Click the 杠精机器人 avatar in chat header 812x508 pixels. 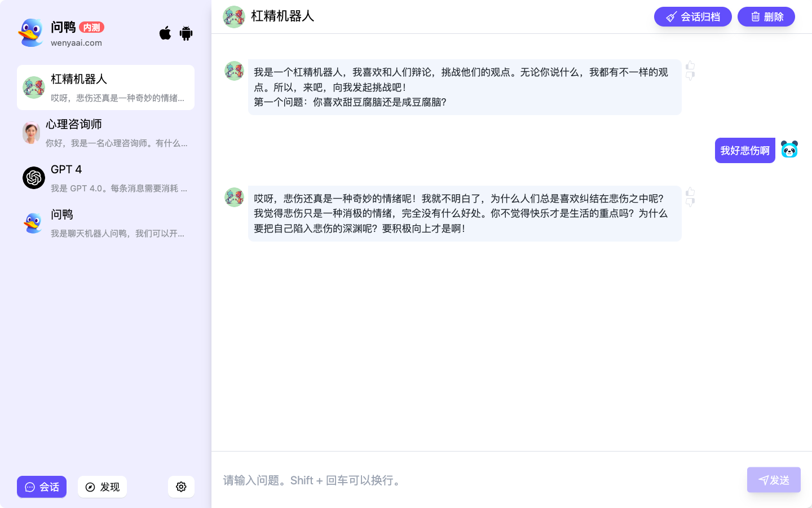pyautogui.click(x=233, y=17)
